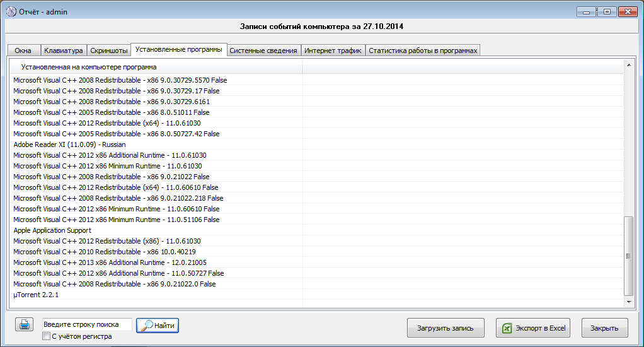Maximize the Отчёт - admin window

[x=607, y=12]
